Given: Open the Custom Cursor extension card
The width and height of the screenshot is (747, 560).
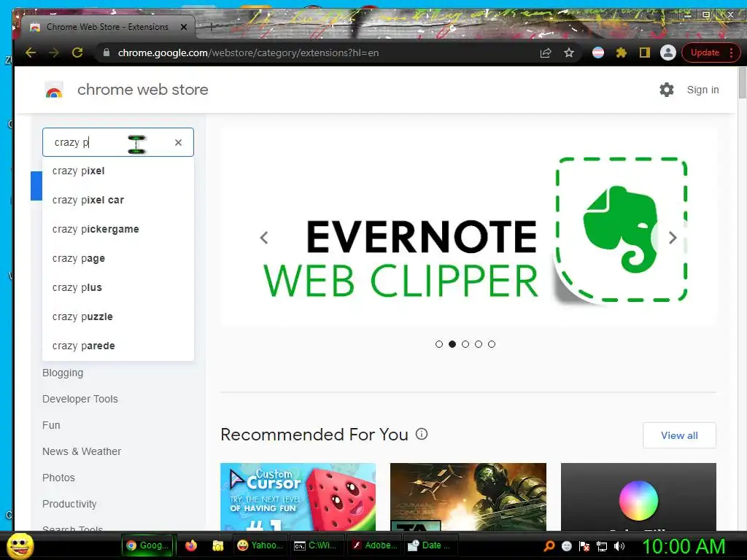Looking at the screenshot, I should (x=298, y=497).
